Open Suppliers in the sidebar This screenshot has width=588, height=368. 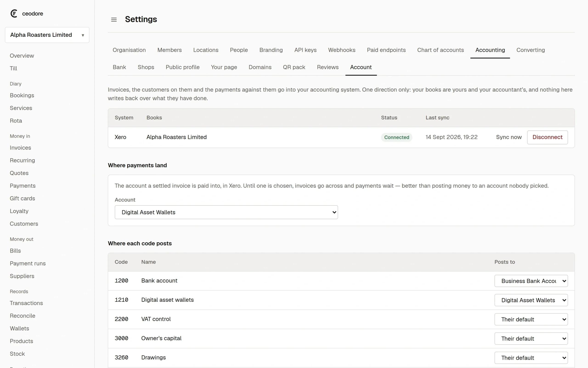22,276
